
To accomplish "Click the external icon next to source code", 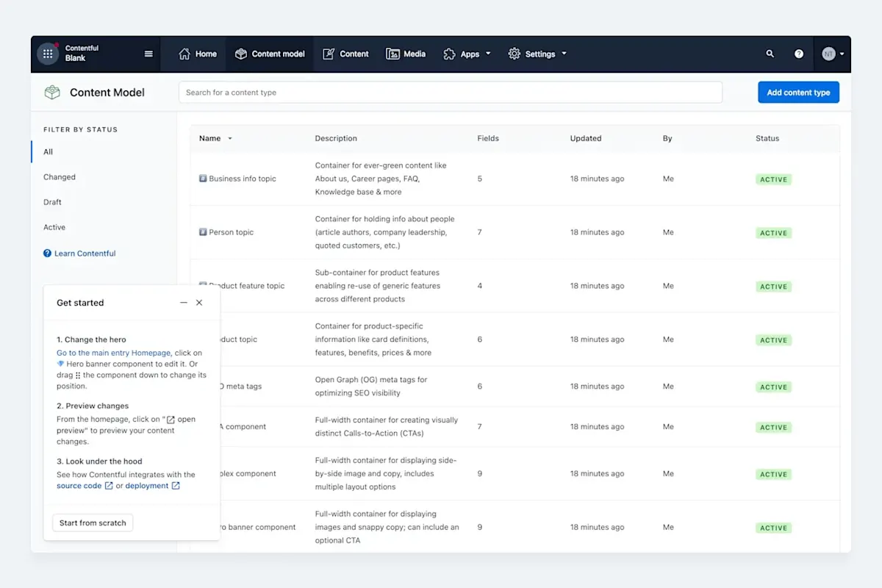I will pyautogui.click(x=109, y=486).
